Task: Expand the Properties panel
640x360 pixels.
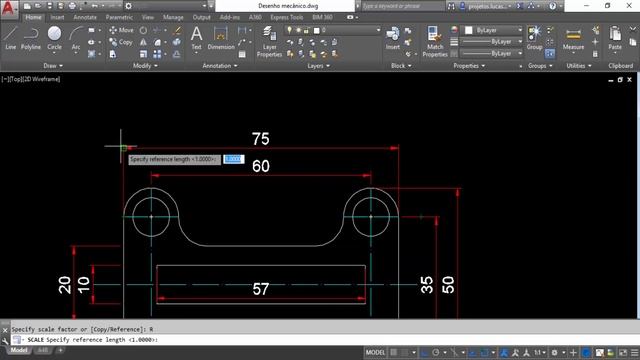Action: tap(469, 66)
